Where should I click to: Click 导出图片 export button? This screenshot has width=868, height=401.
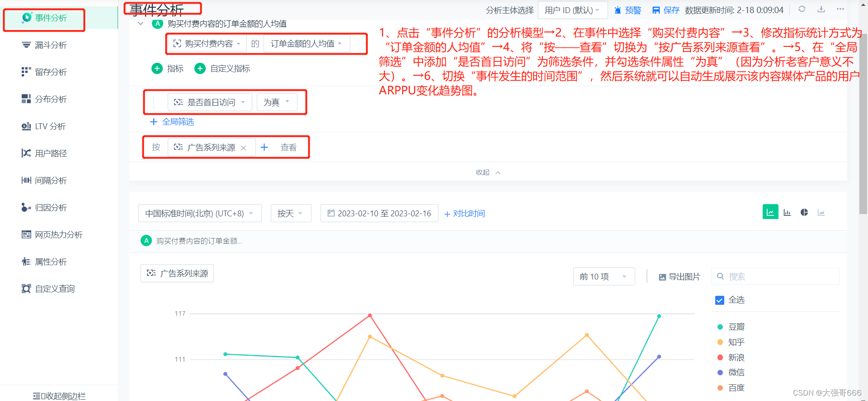coord(679,277)
